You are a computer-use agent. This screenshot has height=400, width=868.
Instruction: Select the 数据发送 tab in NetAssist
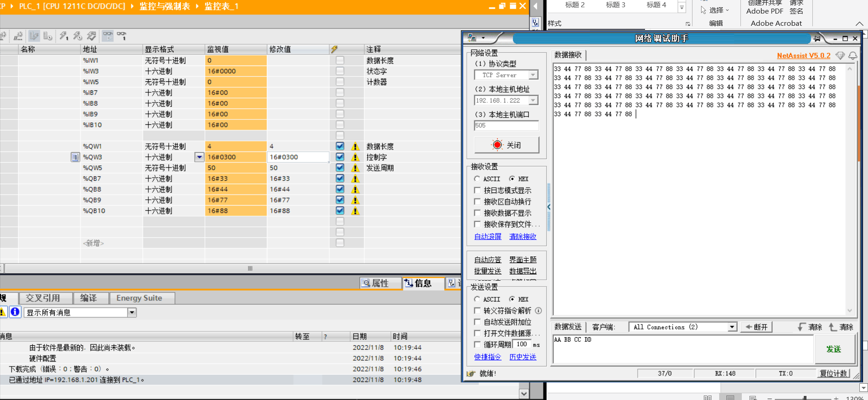[x=568, y=327]
